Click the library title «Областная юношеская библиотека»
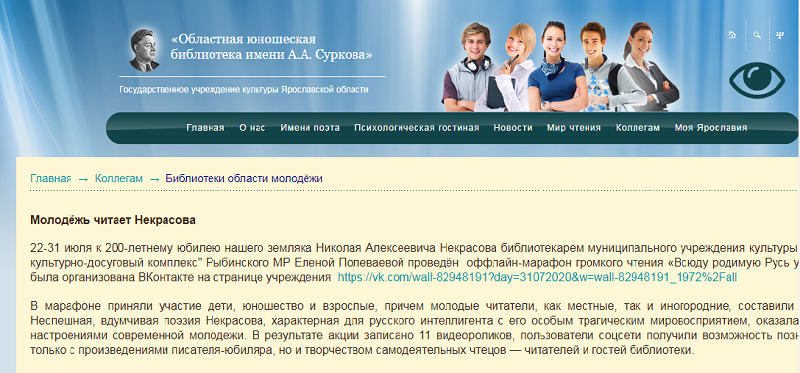Viewport: 800px width, 373px height. coord(271,47)
